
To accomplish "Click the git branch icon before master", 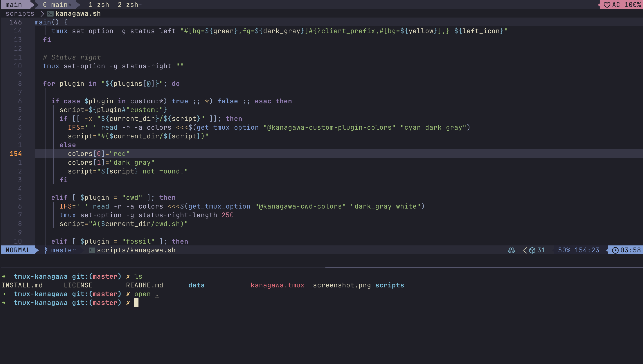I will [x=46, y=250].
